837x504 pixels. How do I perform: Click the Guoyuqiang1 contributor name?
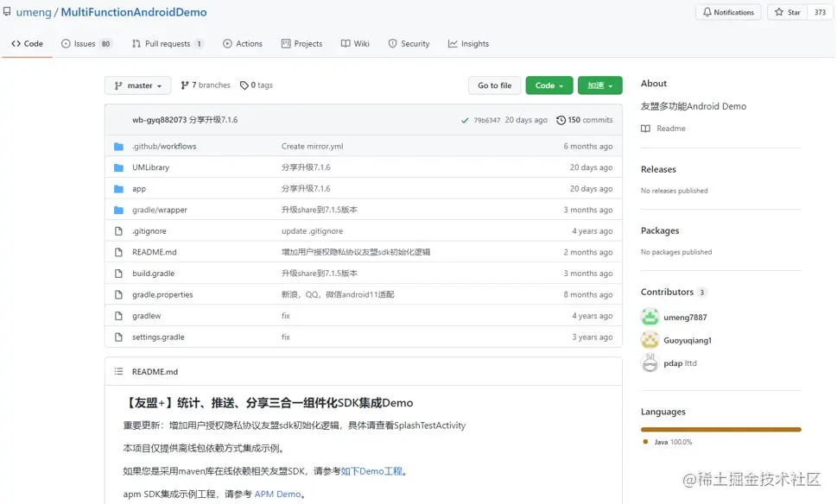pyautogui.click(x=688, y=340)
